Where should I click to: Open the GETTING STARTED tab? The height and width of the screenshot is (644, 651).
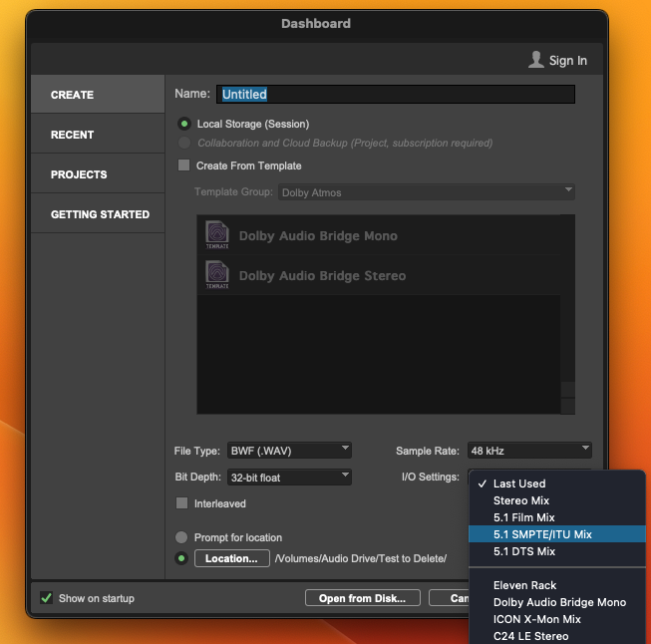click(98, 214)
